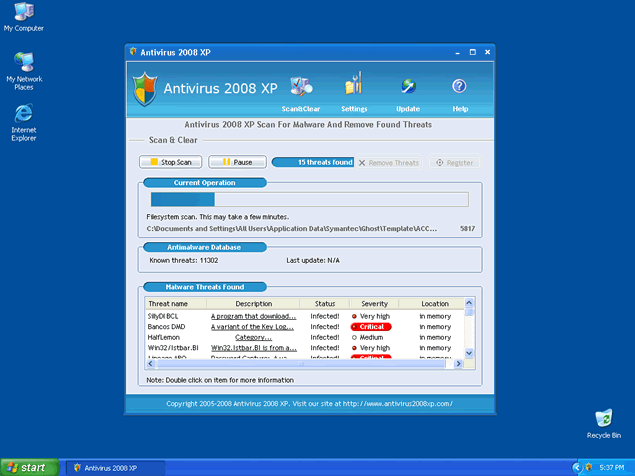Select the Recycle Bin desktop icon

603,418
